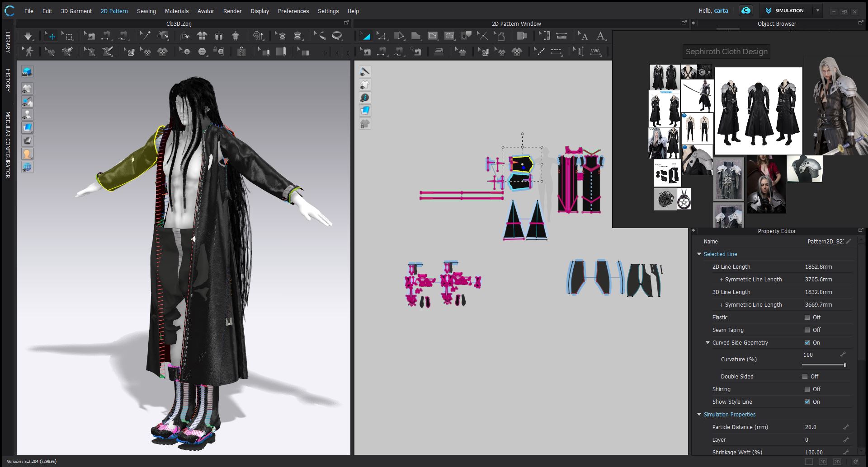Click the avatar face display icon
This screenshot has height=467, width=868.
27,154
